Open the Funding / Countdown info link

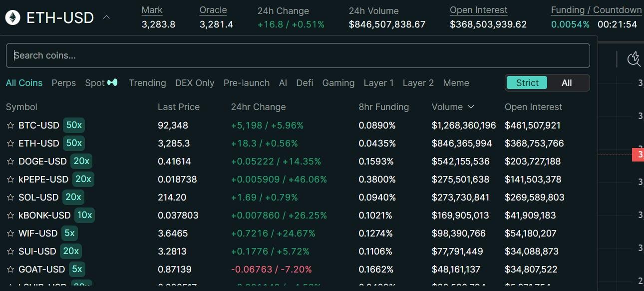pos(596,10)
